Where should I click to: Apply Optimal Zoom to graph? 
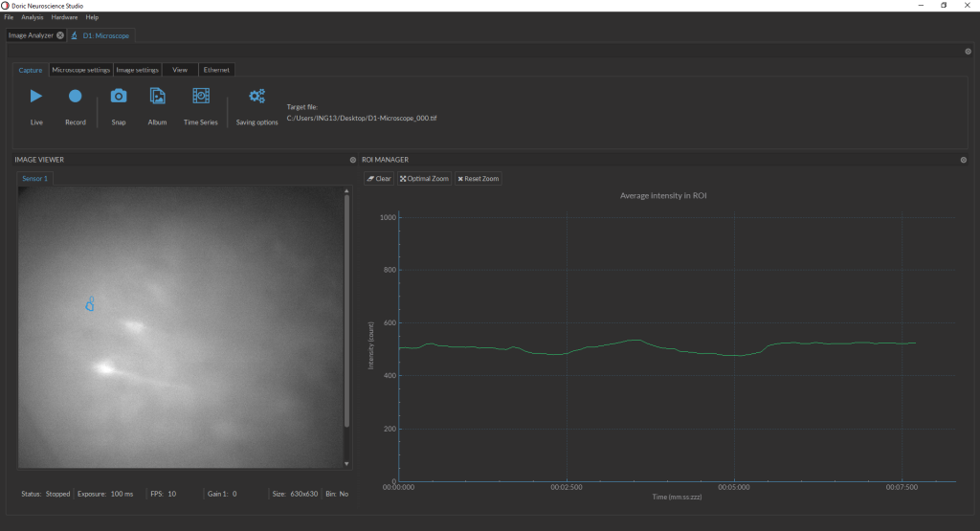(424, 179)
